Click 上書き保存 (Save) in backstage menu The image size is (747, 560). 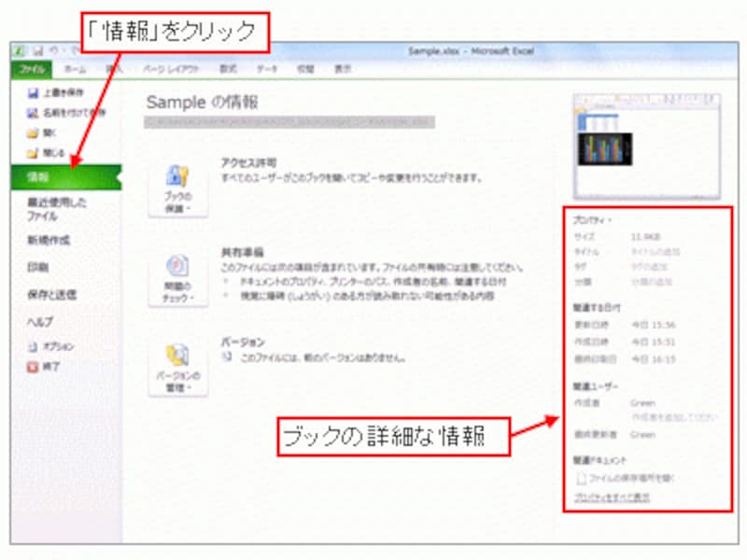(x=56, y=92)
